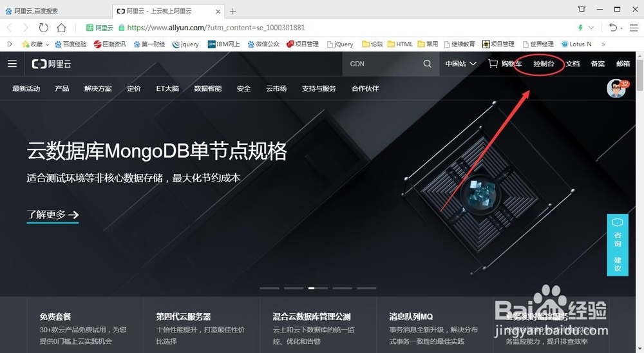
Task: Open the HTML bookmark folder
Action: 400,44
